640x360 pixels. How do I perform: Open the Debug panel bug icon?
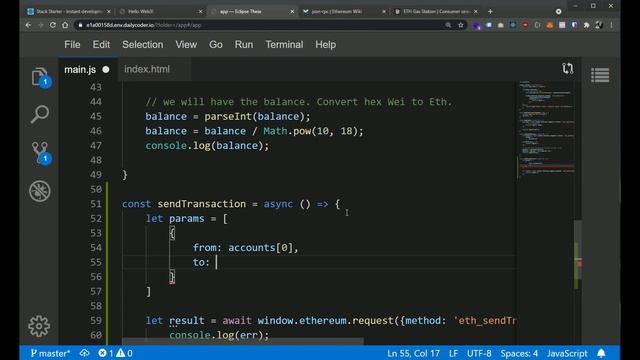click(40, 191)
